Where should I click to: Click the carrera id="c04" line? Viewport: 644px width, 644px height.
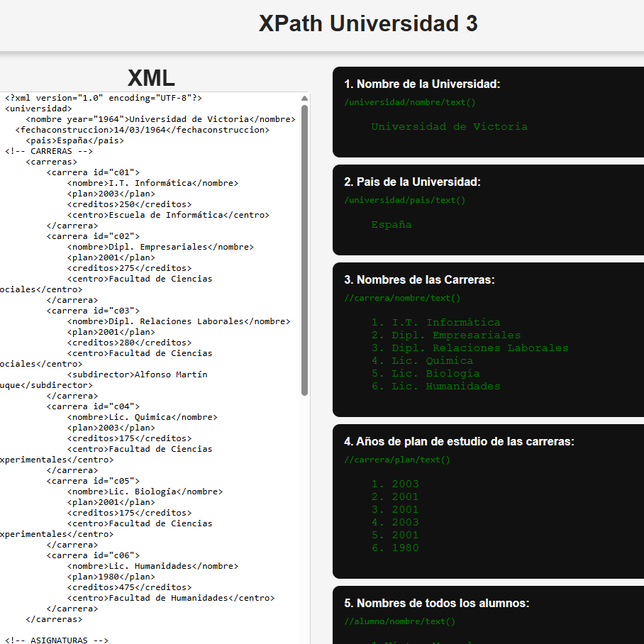pyautogui.click(x=93, y=406)
